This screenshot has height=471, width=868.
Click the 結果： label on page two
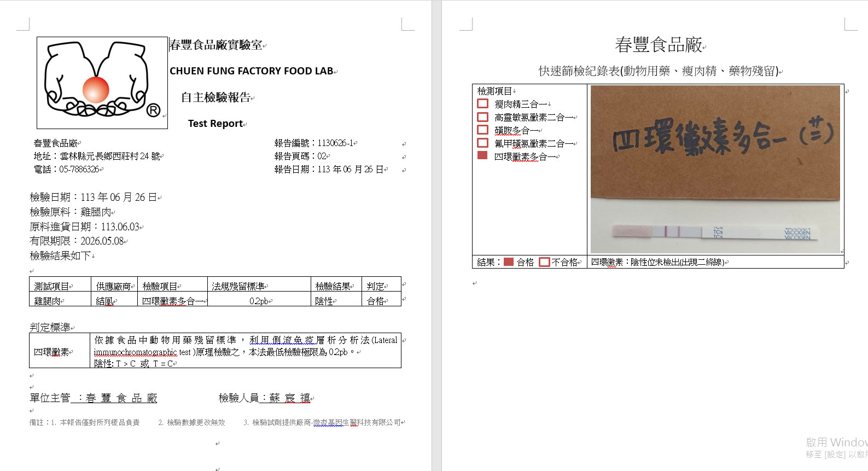pos(490,263)
